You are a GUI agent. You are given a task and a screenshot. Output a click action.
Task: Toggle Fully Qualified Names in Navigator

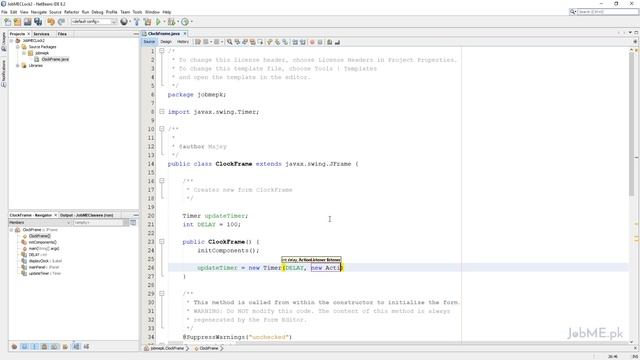coord(65,347)
